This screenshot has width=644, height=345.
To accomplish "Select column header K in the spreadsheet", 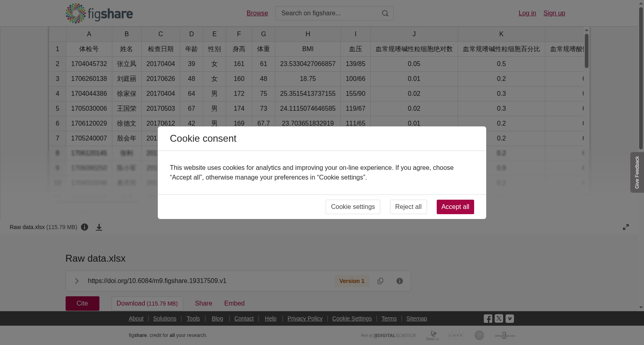I will pyautogui.click(x=502, y=34).
